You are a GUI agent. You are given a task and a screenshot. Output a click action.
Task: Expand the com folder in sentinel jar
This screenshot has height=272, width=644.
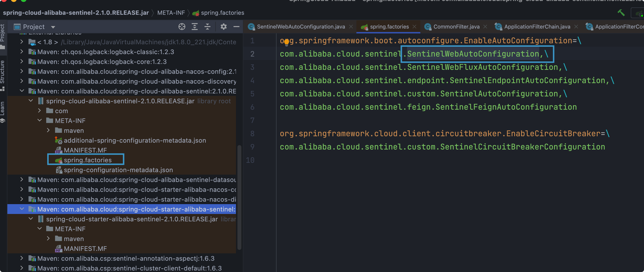point(40,111)
